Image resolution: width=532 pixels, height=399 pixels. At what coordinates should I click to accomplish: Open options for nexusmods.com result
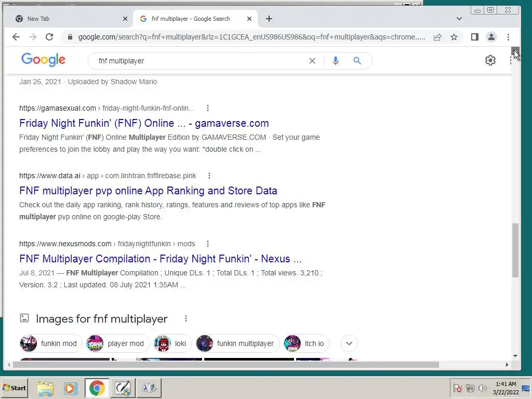click(x=208, y=244)
